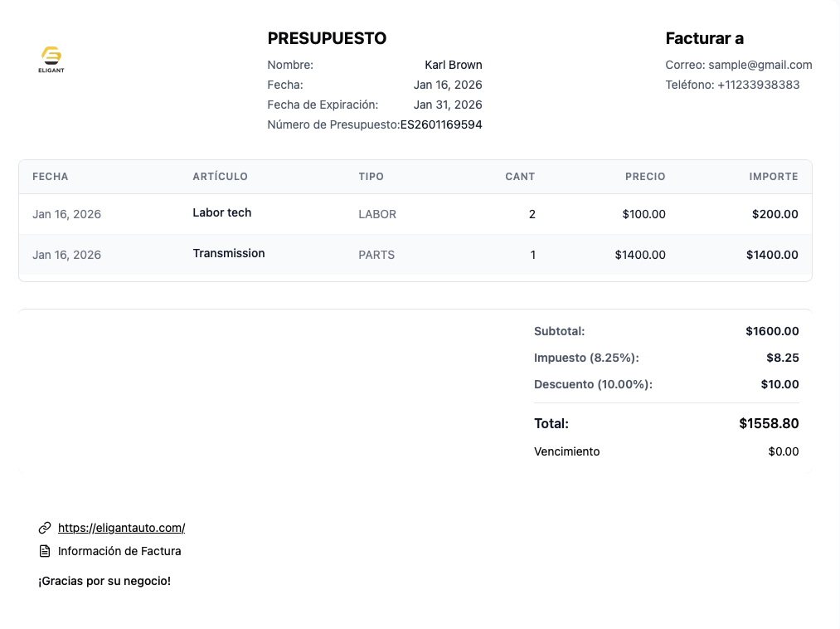Click the PRECIO column header
This screenshot has width=840, height=629.
click(x=645, y=177)
